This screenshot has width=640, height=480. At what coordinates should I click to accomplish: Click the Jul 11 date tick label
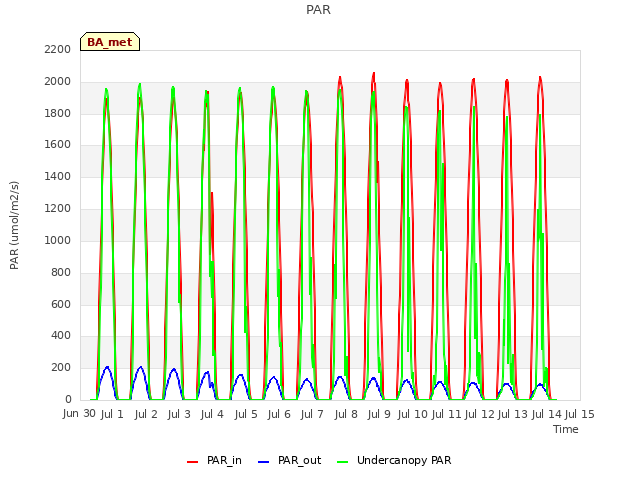click(x=446, y=414)
